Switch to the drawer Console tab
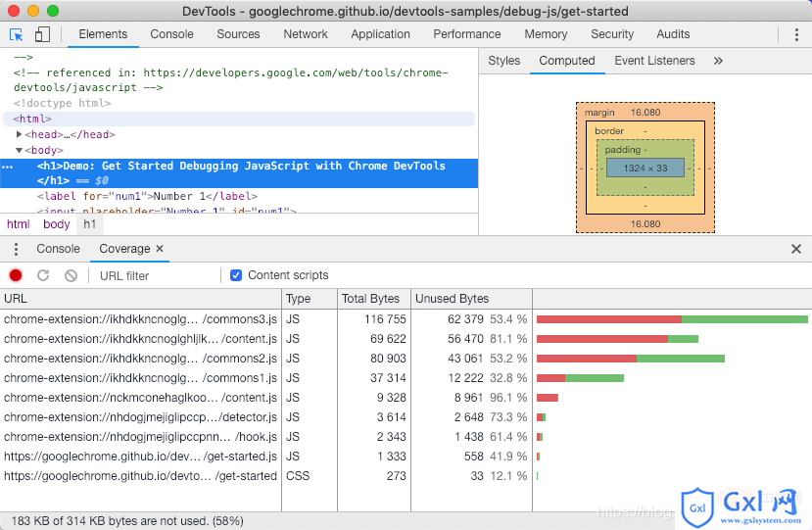Viewport: 812px width, 530px height. (x=58, y=249)
